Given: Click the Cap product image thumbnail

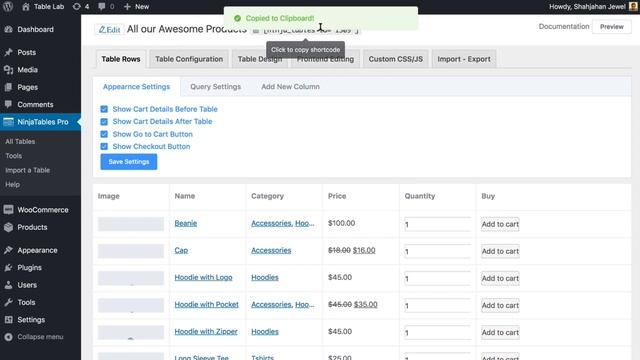Looking at the screenshot, I should tap(131, 251).
